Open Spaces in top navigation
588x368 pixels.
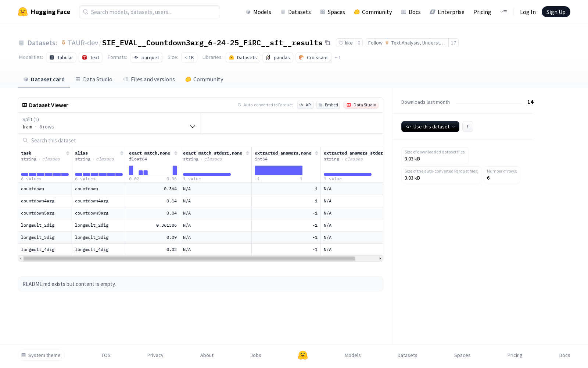333,12
